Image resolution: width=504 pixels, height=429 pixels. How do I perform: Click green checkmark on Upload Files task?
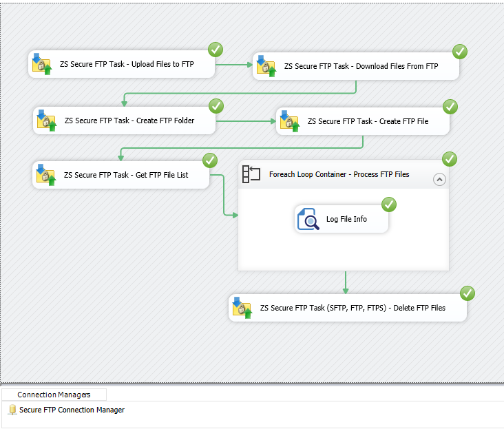(x=216, y=50)
